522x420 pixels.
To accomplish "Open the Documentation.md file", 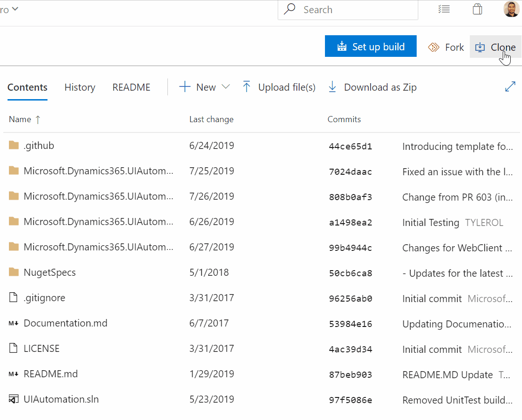I will [x=65, y=323].
